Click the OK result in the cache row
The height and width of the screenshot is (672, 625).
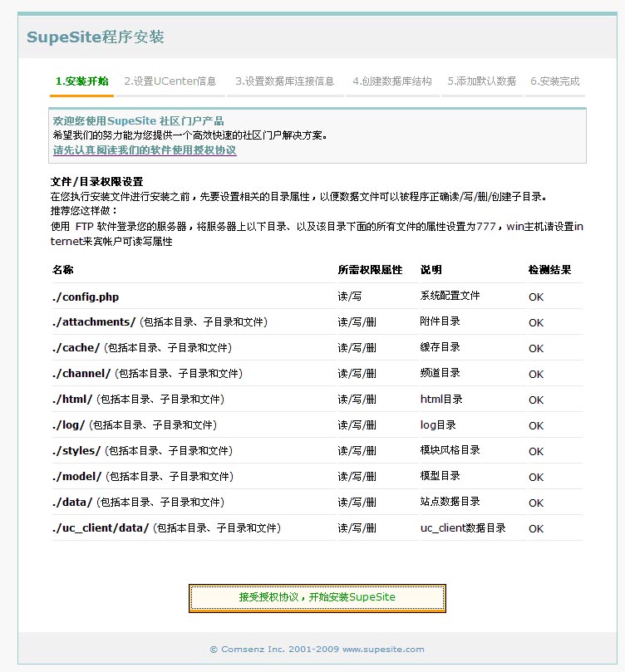point(536,348)
